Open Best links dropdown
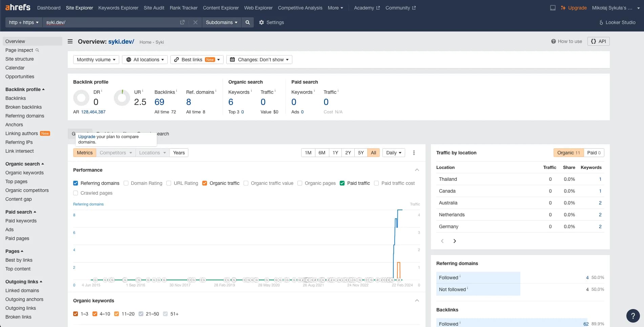Viewport: 644px width, 327px height. point(197,60)
